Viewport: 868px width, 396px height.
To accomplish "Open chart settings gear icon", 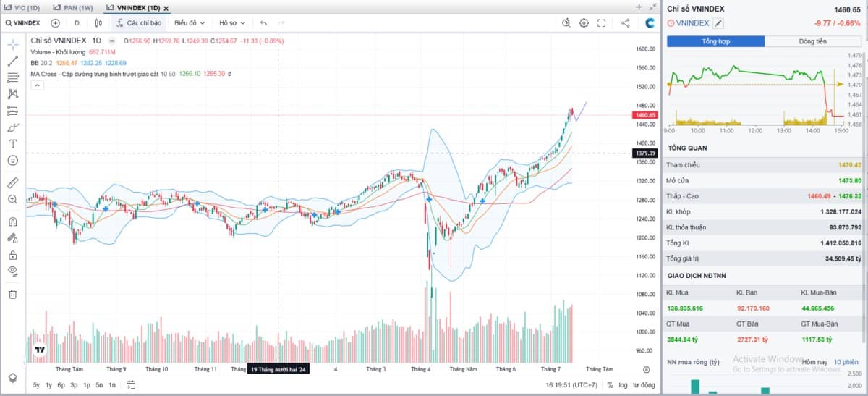I will [584, 23].
